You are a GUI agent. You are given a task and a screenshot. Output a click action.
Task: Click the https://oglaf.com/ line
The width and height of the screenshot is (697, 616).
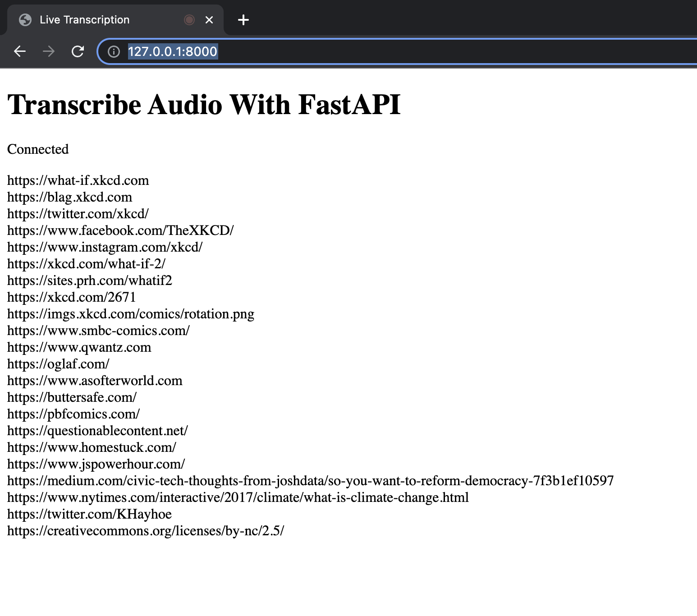(58, 364)
